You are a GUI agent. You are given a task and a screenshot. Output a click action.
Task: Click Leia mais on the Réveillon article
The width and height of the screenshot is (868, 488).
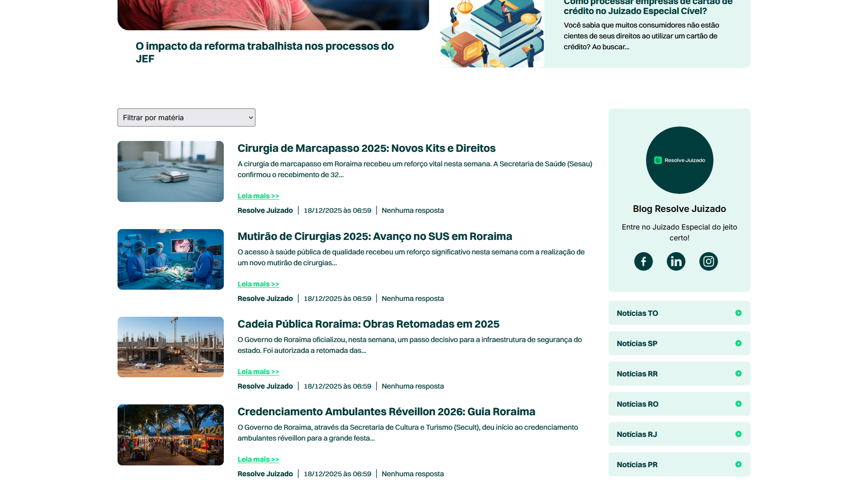[258, 459]
